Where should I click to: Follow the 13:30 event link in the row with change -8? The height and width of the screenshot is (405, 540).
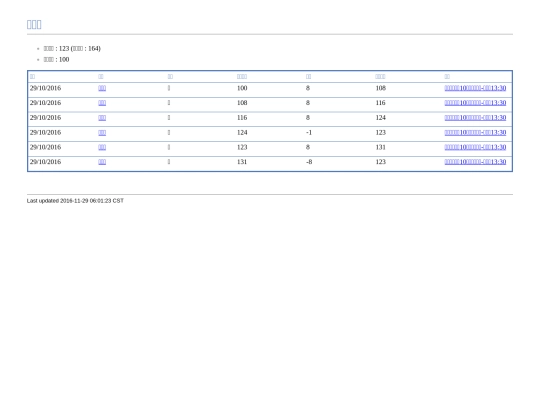[475, 162]
